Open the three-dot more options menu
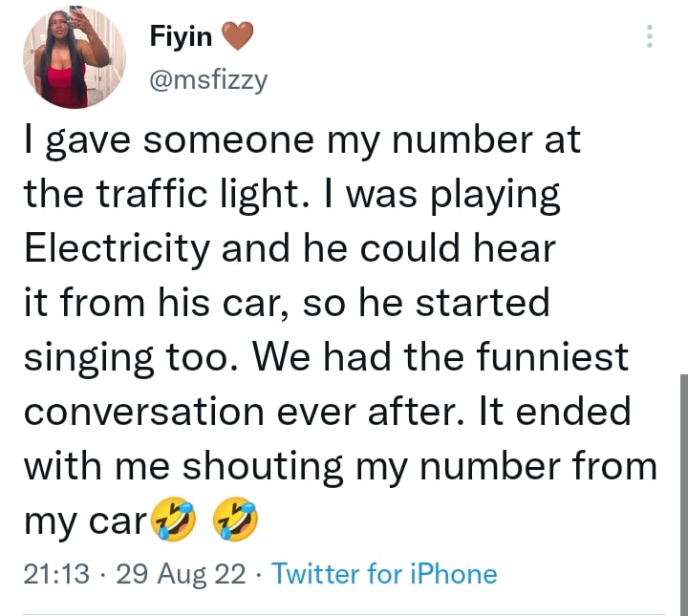 (651, 36)
